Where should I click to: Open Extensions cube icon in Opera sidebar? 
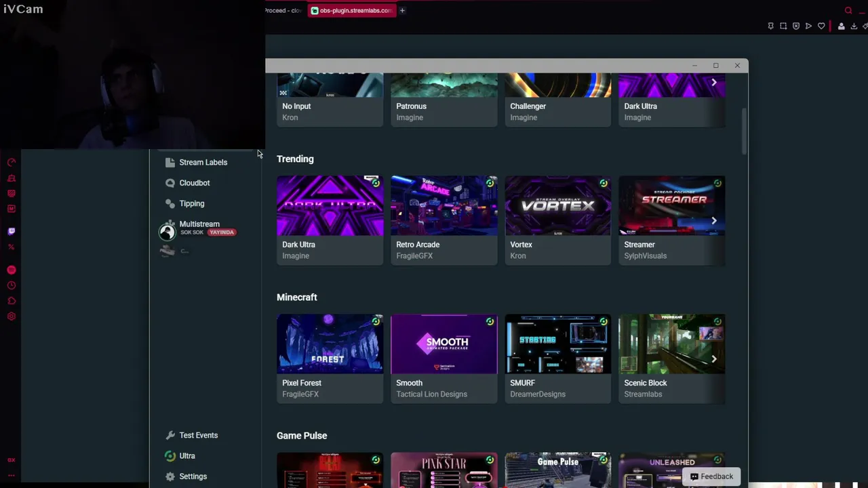coord(12,301)
